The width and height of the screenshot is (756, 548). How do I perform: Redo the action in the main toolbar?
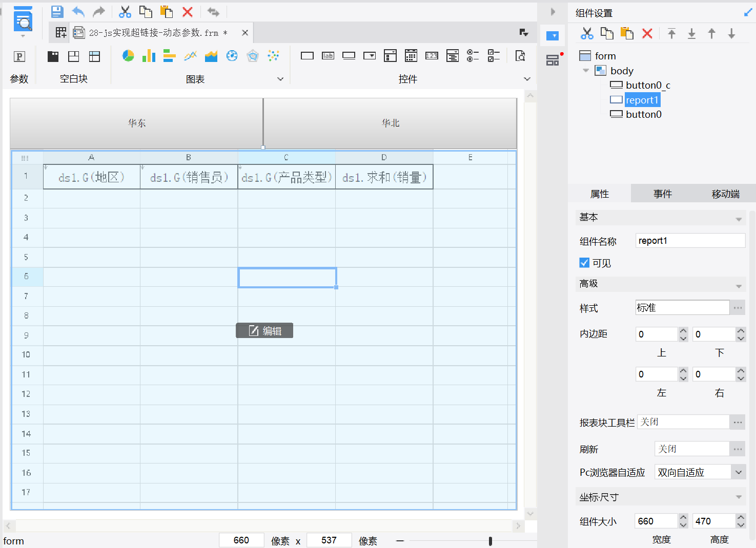click(x=99, y=12)
